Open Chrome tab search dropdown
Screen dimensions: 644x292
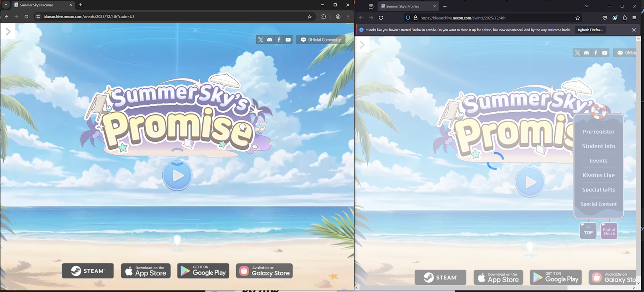(x=6, y=5)
